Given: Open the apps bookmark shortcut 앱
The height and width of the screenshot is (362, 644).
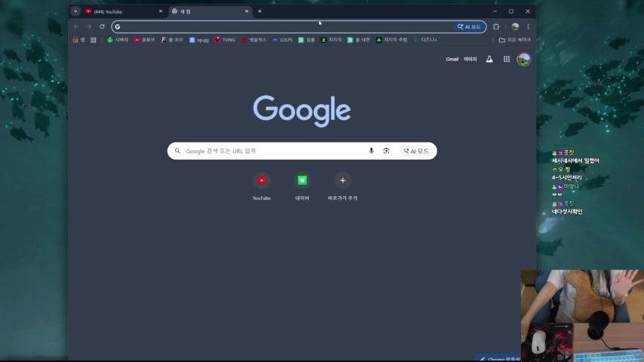Looking at the screenshot, I should [79, 40].
